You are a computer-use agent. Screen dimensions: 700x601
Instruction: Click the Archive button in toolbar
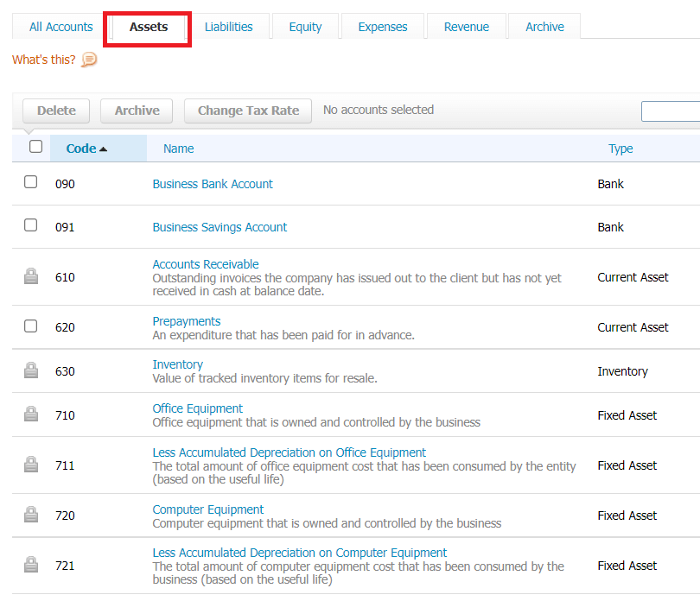point(137,111)
